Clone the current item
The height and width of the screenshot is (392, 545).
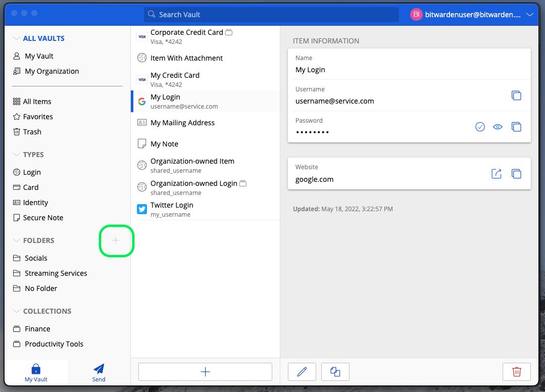pyautogui.click(x=335, y=372)
